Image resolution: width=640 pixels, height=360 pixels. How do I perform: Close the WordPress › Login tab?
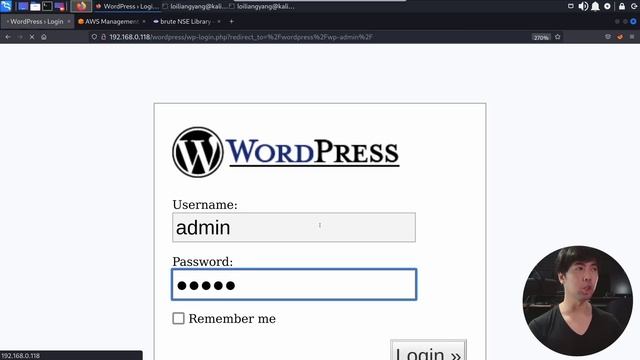pos(69,21)
